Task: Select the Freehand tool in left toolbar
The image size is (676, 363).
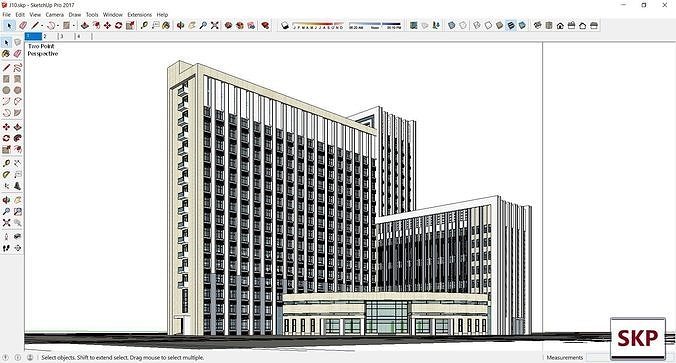Action: 17,68
